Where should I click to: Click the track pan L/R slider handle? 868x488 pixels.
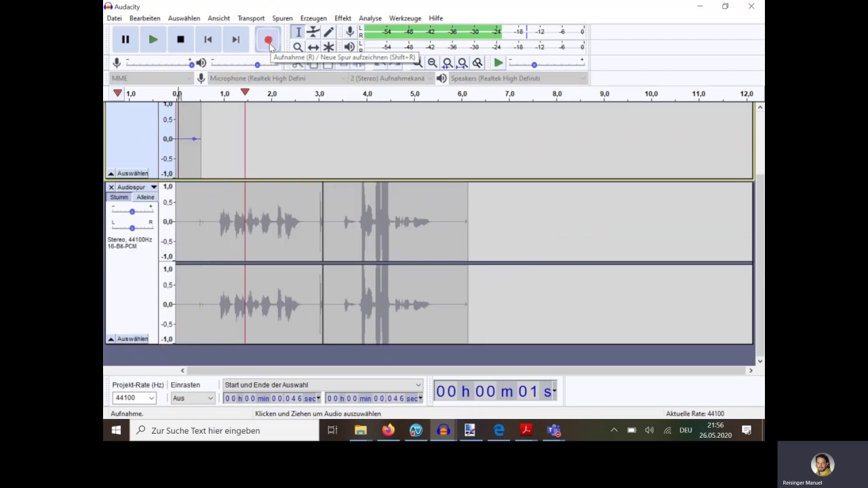[x=132, y=228]
